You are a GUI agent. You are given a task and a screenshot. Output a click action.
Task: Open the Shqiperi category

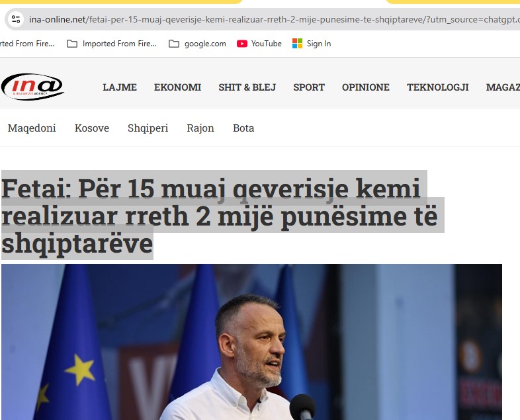coord(148,128)
